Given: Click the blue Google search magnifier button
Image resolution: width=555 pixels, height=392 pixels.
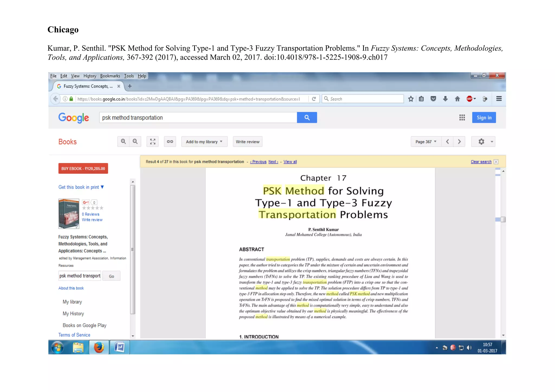Looking at the screenshot, I should [x=307, y=117].
